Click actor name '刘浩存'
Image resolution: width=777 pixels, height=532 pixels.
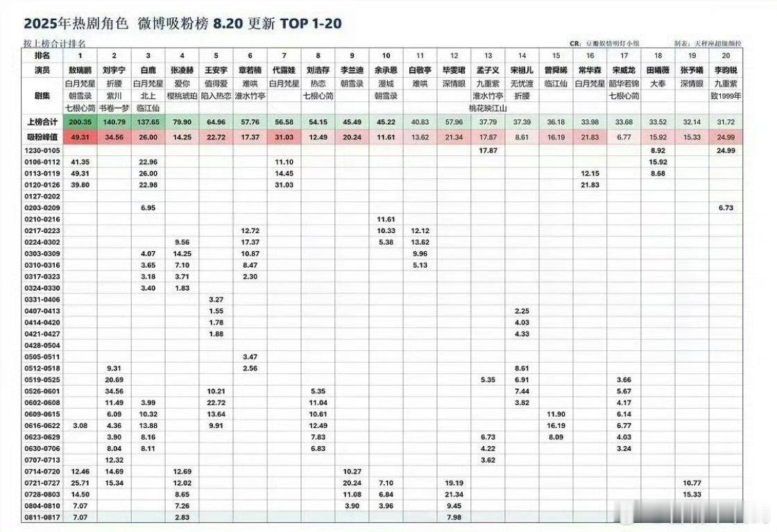click(x=318, y=70)
